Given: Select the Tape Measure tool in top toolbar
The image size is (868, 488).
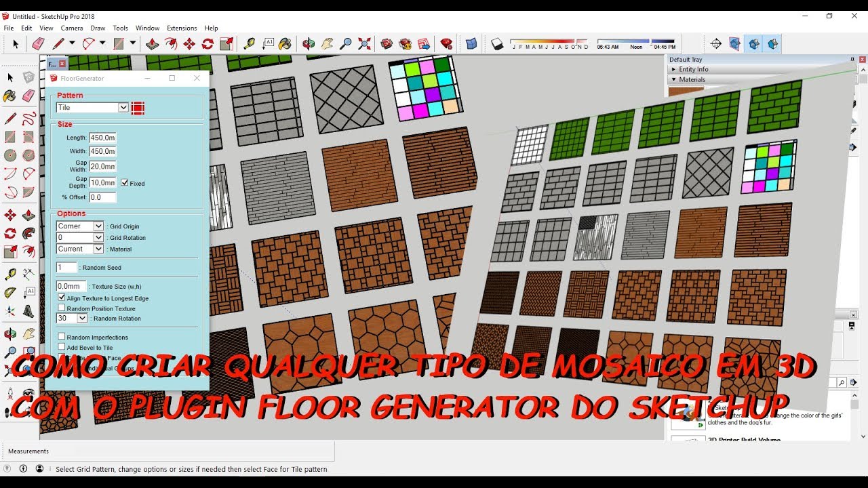Looking at the screenshot, I should click(250, 44).
